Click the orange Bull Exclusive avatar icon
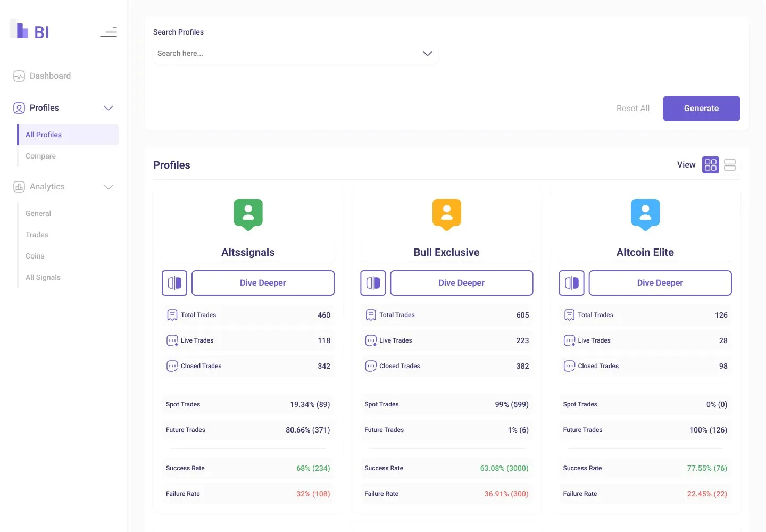The width and height of the screenshot is (766, 532). coord(447,214)
